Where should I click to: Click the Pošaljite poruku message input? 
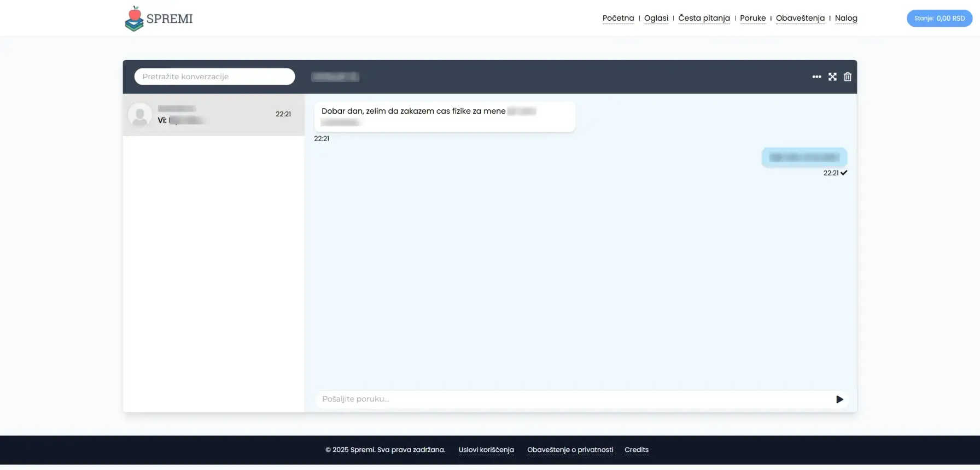click(574, 399)
